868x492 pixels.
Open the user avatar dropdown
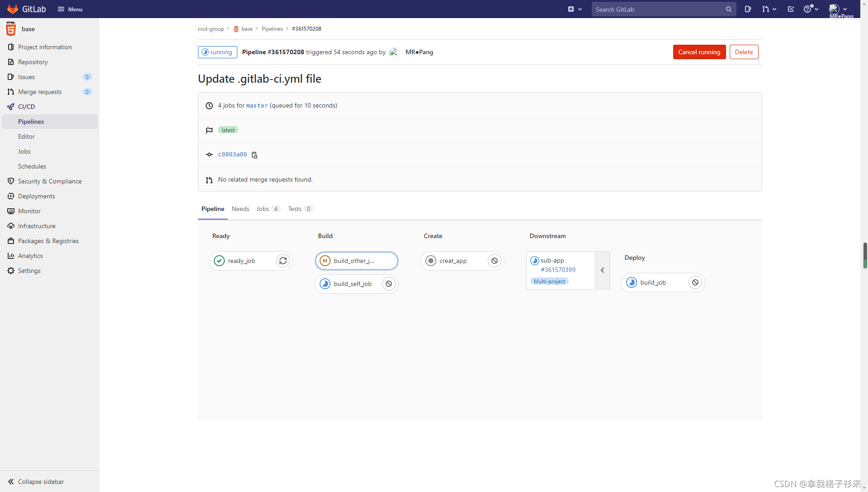click(x=838, y=9)
